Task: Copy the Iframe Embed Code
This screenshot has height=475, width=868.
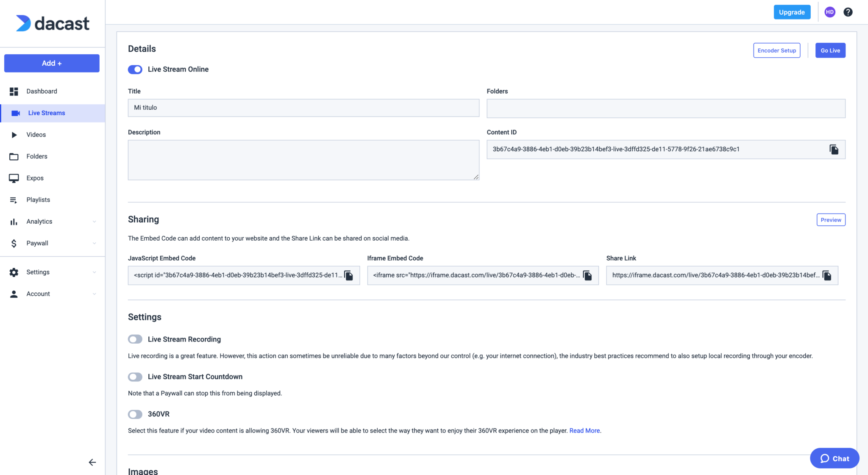Action: 587,275
